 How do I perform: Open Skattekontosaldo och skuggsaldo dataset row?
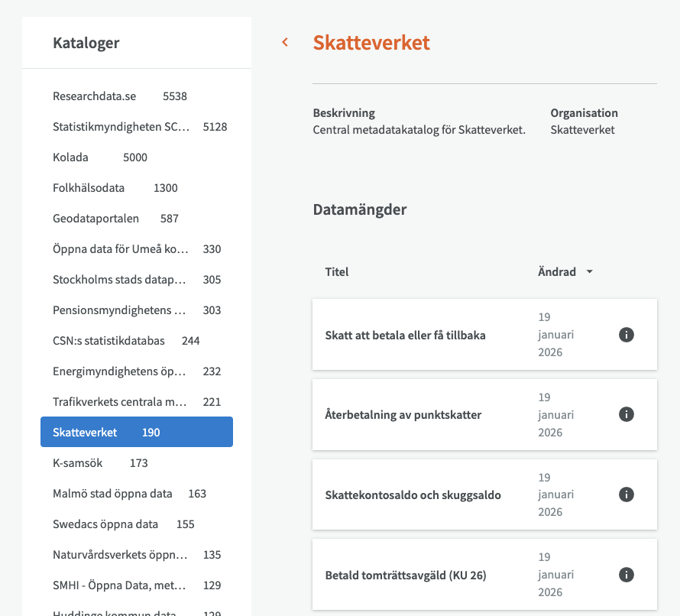tap(413, 495)
